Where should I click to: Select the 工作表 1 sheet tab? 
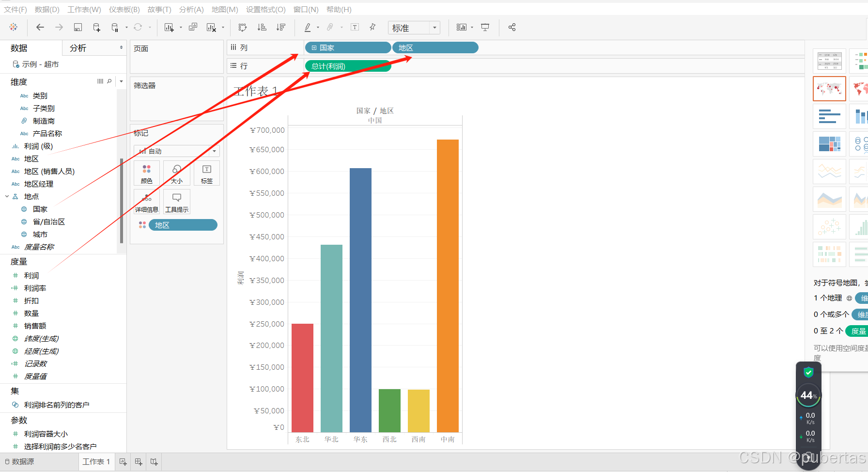click(96, 461)
